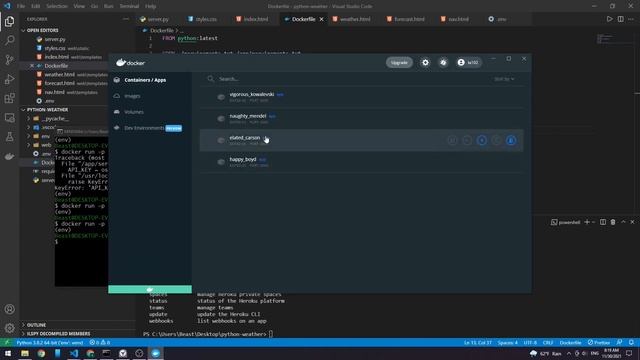Open VS Code Accounts icon

[9, 309]
